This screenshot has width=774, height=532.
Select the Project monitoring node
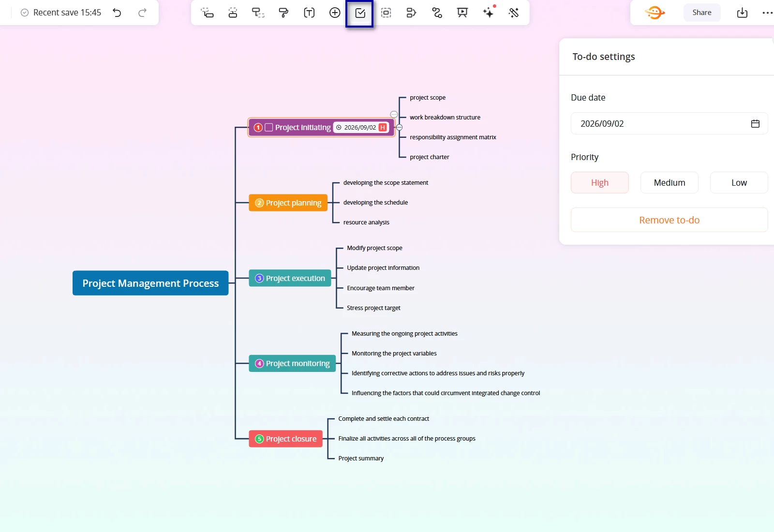coord(292,363)
